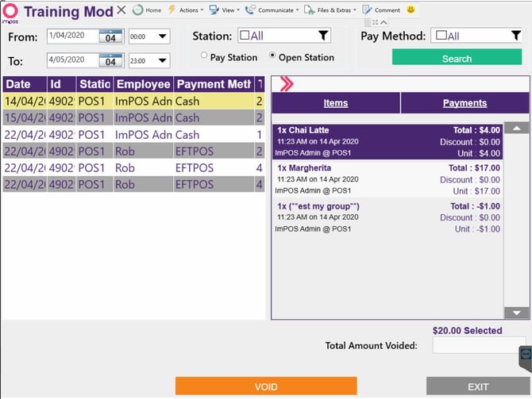The height and width of the screenshot is (399, 532).
Task: Click the green Search button
Action: click(x=457, y=57)
